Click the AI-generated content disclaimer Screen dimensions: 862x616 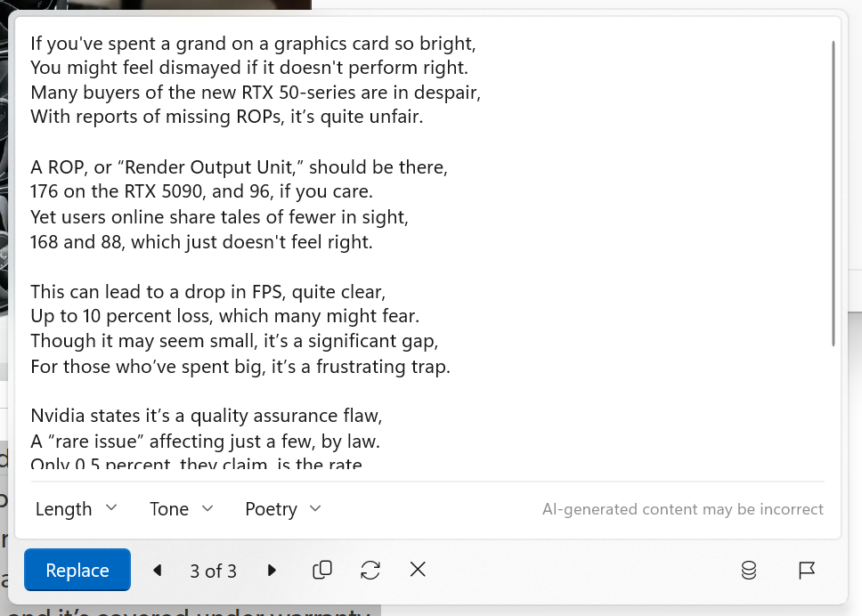coord(683,509)
